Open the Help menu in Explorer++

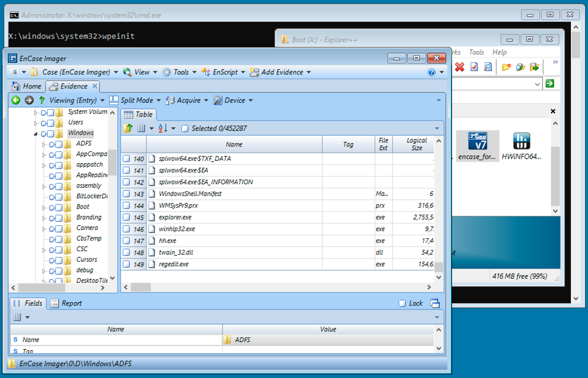[x=499, y=52]
